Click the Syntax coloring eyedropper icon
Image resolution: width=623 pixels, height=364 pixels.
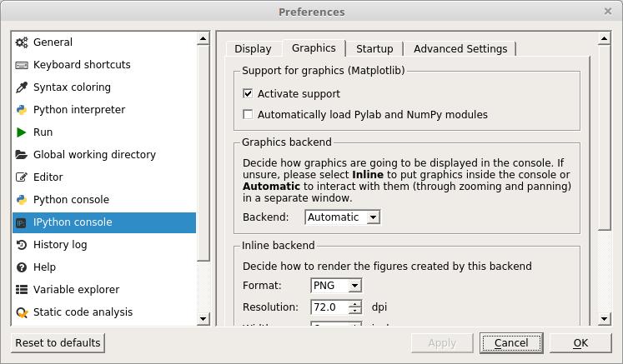22,87
